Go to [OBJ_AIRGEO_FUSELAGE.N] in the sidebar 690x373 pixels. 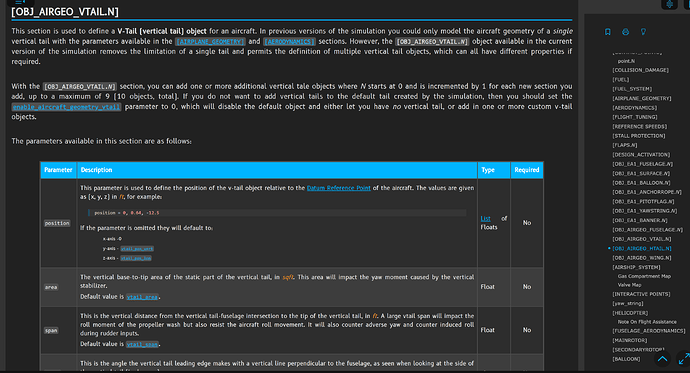pyautogui.click(x=647, y=230)
